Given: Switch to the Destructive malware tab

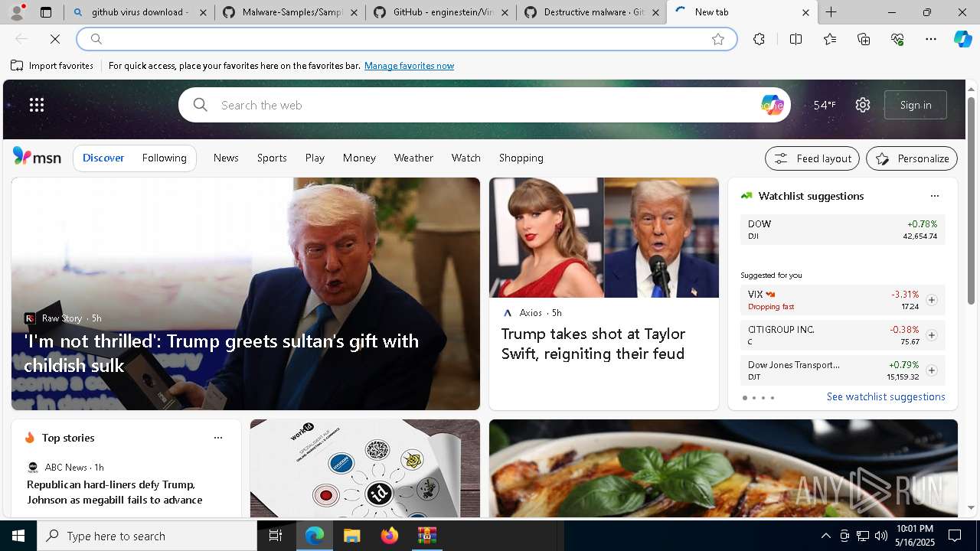Looking at the screenshot, I should pyautogui.click(x=593, y=12).
